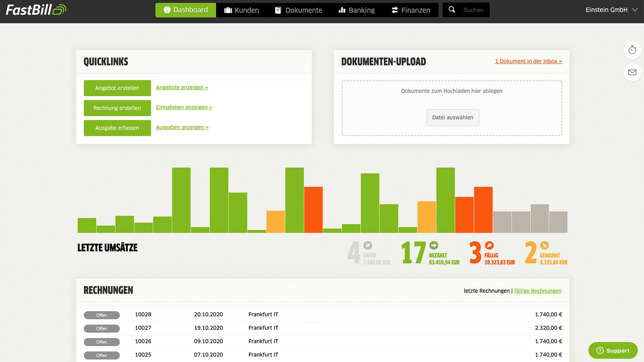Screen dimensions: 644x362
Task: Click the red Fällig arrow icon
Action: [489, 245]
